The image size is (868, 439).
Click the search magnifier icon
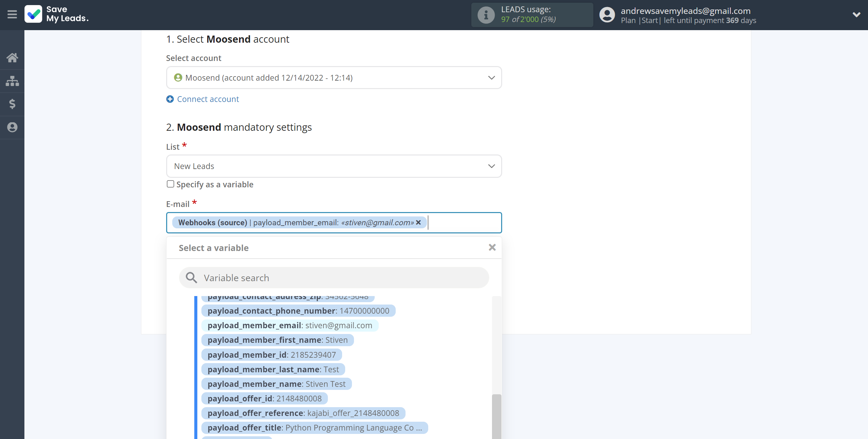[x=191, y=278]
